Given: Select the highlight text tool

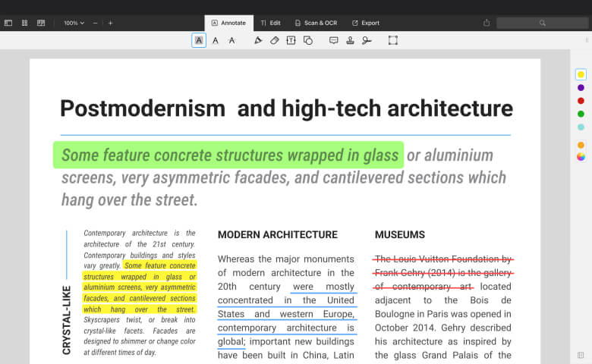Looking at the screenshot, I should click(x=199, y=40).
